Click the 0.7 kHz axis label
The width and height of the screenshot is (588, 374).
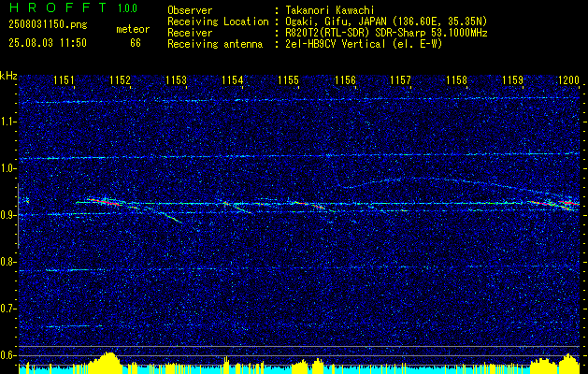(7, 309)
